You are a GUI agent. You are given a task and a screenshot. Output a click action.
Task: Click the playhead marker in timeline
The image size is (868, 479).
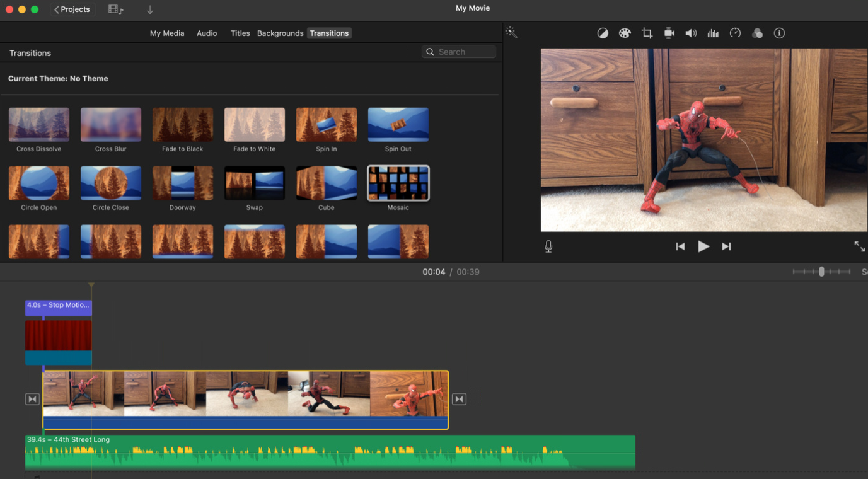click(x=91, y=286)
